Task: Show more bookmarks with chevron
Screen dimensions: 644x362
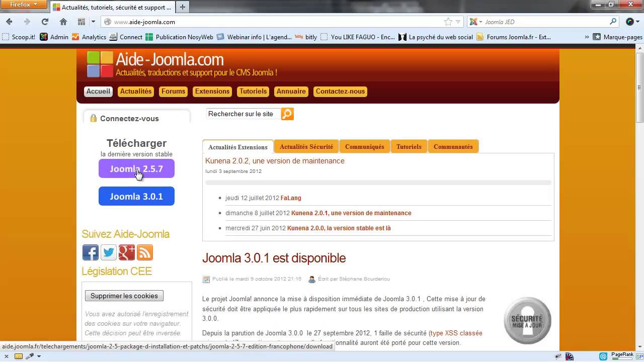Action: (x=587, y=37)
